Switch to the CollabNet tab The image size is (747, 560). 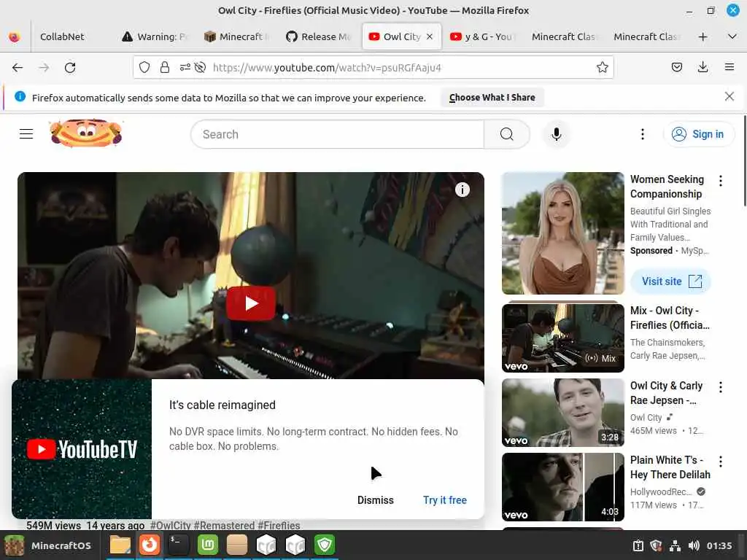coord(62,36)
